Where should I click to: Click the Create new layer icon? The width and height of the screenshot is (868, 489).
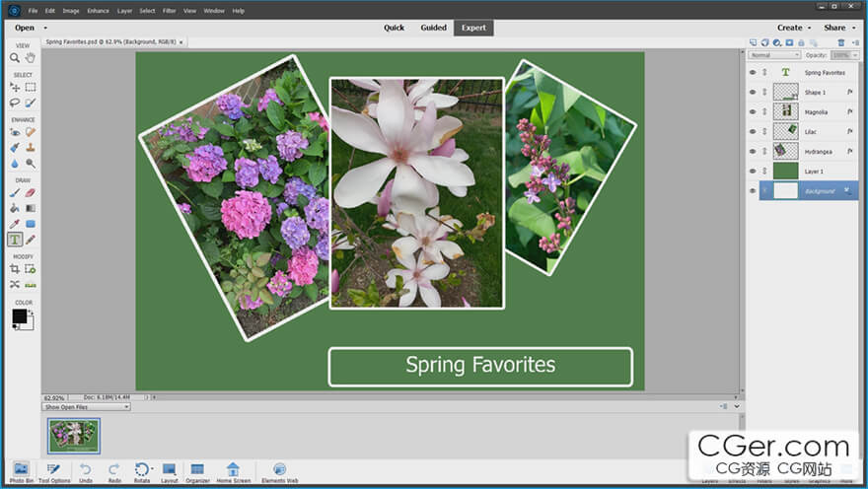point(753,42)
